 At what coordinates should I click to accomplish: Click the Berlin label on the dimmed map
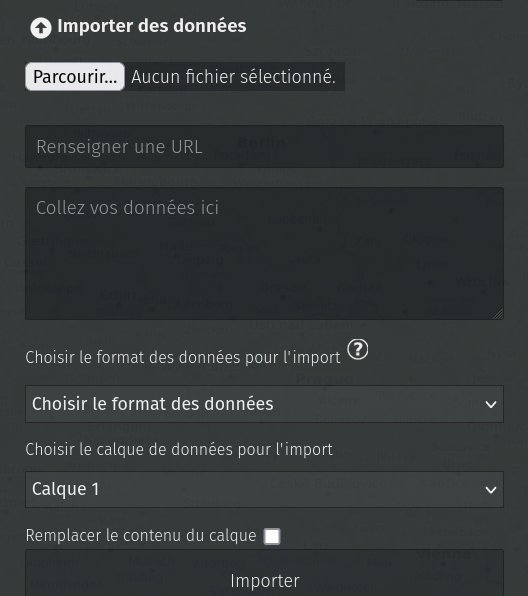click(262, 143)
